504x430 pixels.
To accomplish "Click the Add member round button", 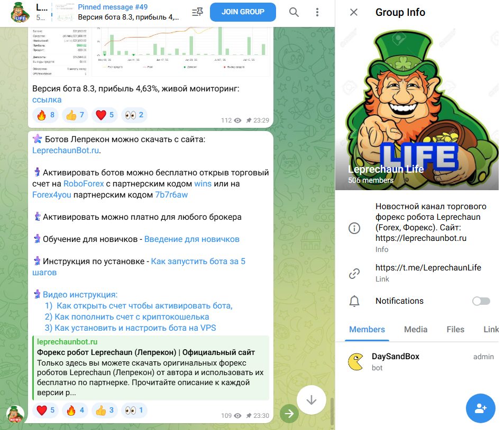I will (481, 408).
